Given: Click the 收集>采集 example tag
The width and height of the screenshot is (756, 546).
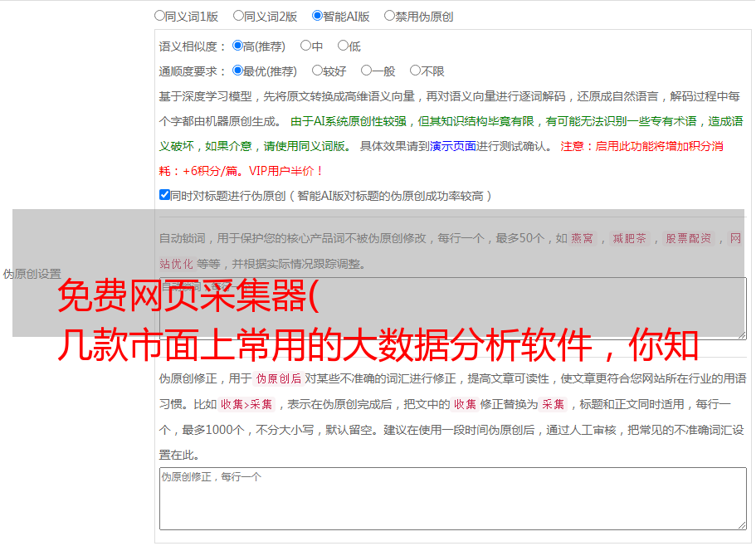Looking at the screenshot, I should tap(246, 404).
